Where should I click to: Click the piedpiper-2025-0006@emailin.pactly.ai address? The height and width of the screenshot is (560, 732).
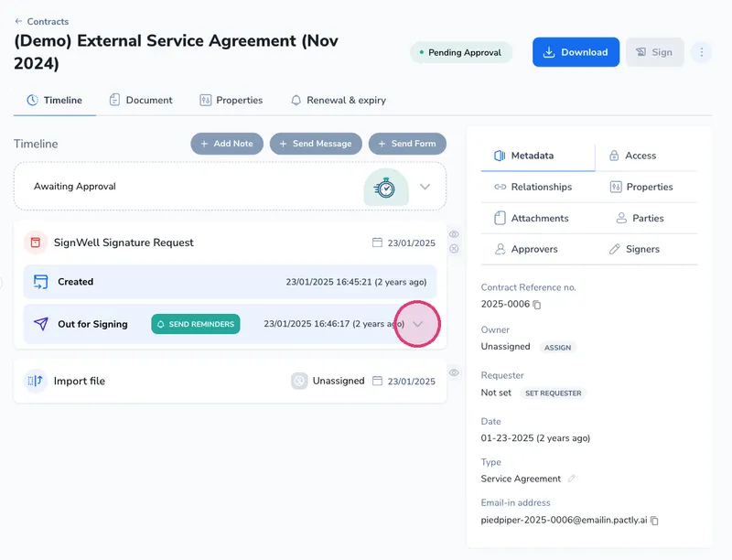pyautogui.click(x=564, y=520)
